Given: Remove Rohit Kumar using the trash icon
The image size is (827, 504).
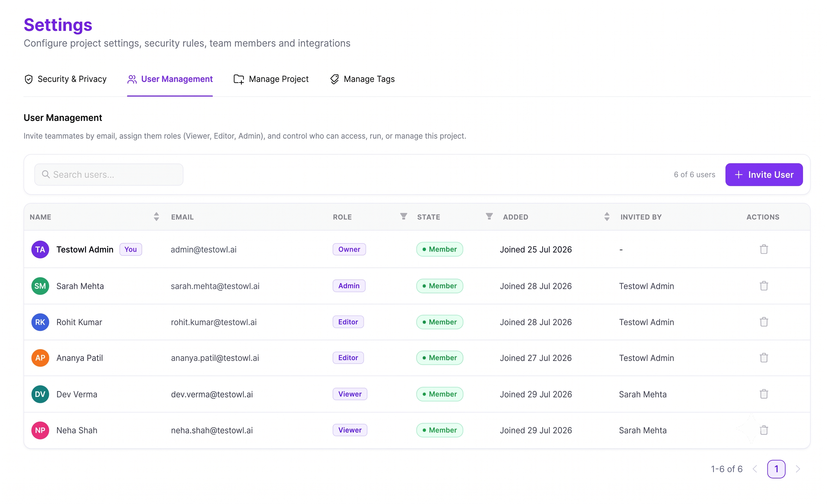Looking at the screenshot, I should click(764, 322).
